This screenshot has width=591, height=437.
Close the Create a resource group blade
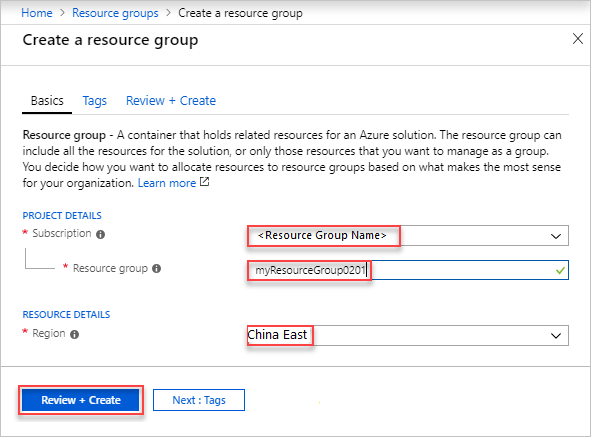pyautogui.click(x=577, y=38)
